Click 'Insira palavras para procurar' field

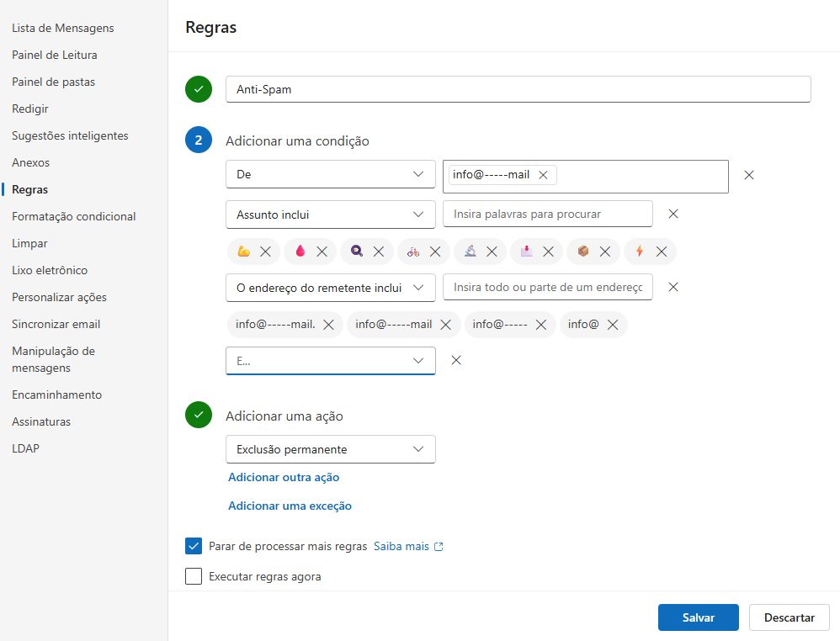tap(547, 215)
